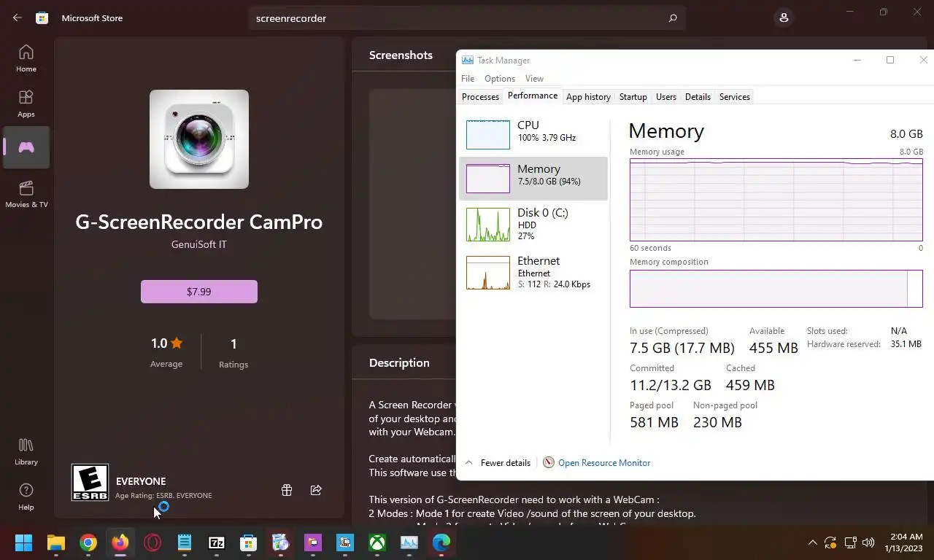Click the 1 Ratings count
This screenshot has width=934, height=560.
click(233, 352)
